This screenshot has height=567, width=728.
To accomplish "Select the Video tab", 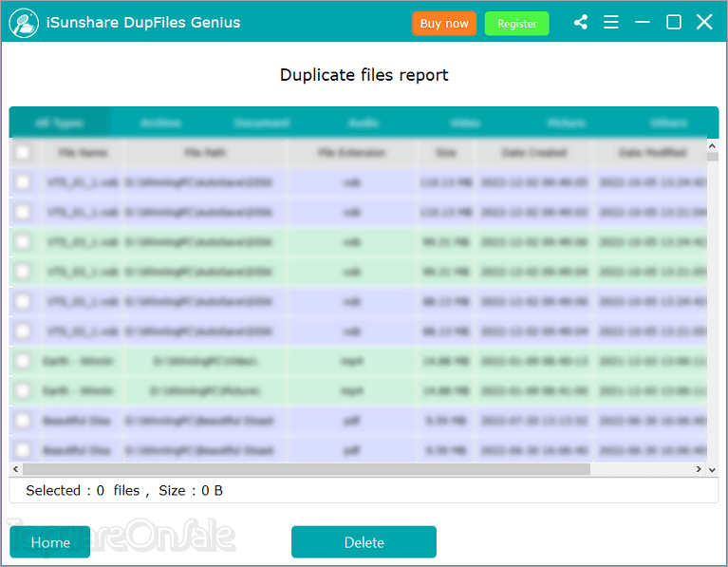I will (x=465, y=123).
